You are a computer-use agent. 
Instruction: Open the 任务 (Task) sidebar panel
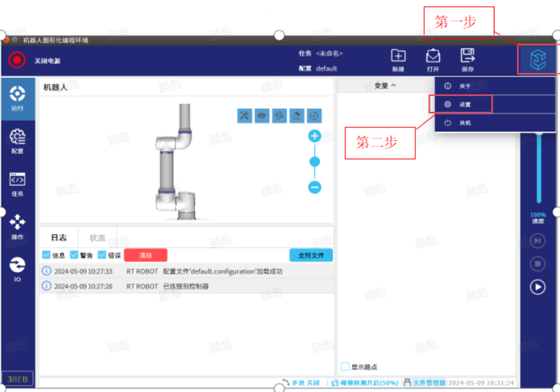[x=18, y=183]
